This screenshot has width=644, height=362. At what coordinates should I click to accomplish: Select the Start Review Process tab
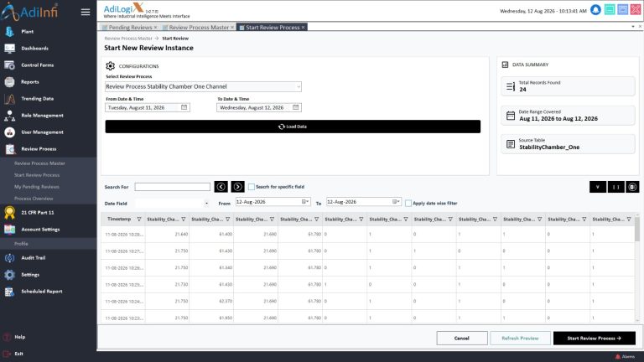273,28
